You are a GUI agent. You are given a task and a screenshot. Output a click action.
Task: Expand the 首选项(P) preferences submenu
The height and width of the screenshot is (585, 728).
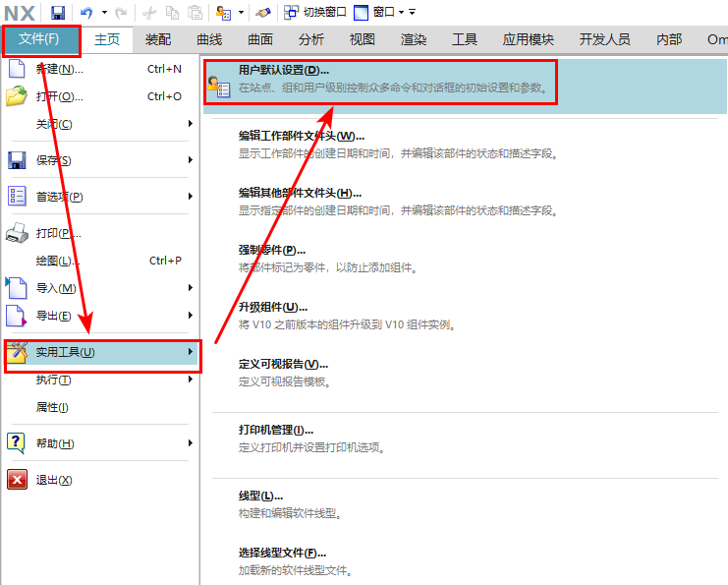coord(100,197)
